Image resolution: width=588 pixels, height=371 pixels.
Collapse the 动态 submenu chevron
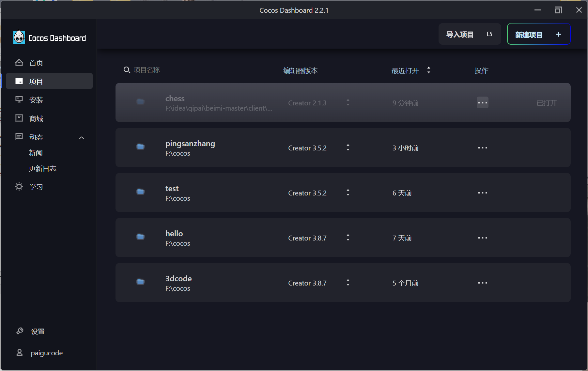82,138
